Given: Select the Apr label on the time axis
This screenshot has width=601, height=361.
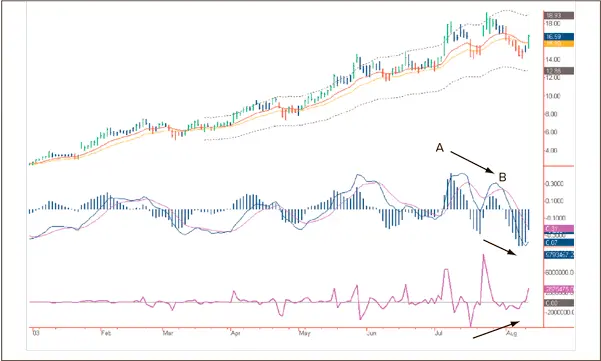Looking at the screenshot, I should pos(235,333).
